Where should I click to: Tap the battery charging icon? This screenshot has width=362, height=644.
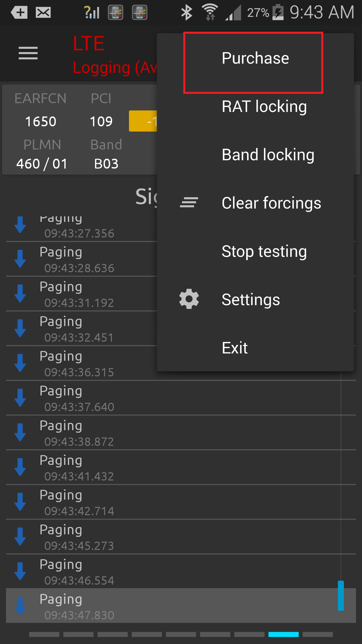(278, 12)
